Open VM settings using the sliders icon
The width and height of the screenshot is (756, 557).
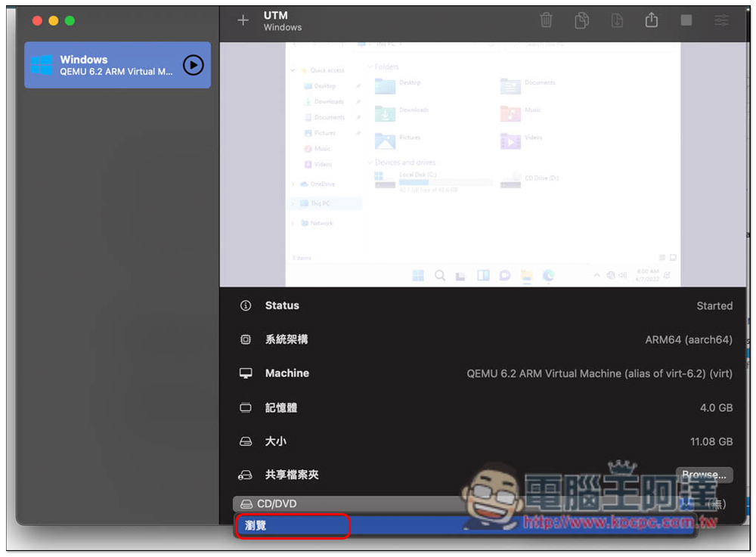click(721, 20)
